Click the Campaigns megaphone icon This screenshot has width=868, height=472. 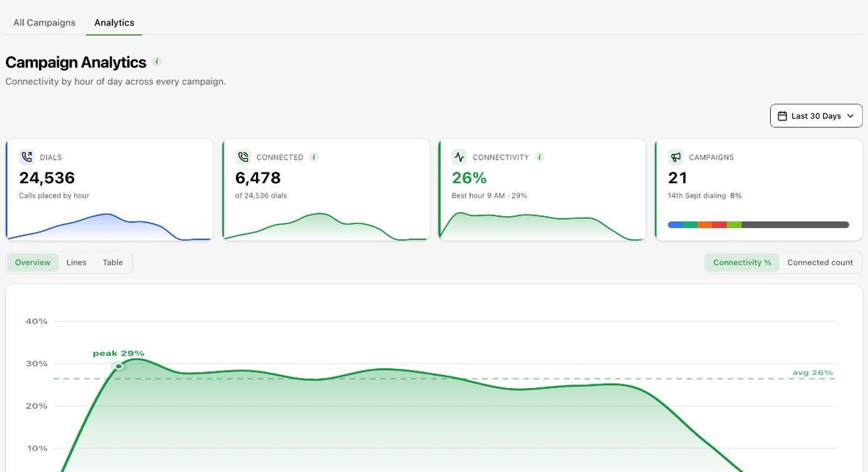tap(676, 157)
